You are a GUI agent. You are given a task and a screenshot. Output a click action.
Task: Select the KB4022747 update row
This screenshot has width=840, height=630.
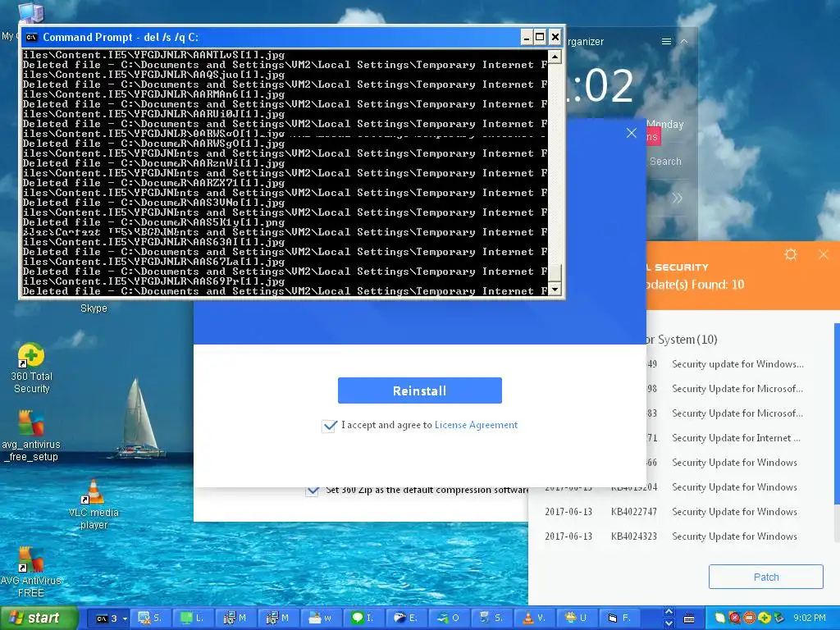(671, 512)
